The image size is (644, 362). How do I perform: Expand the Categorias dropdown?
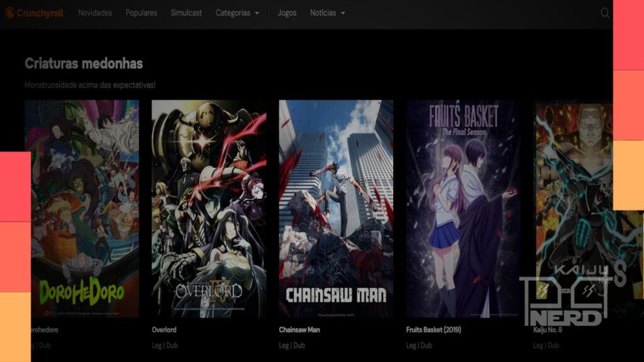237,13
